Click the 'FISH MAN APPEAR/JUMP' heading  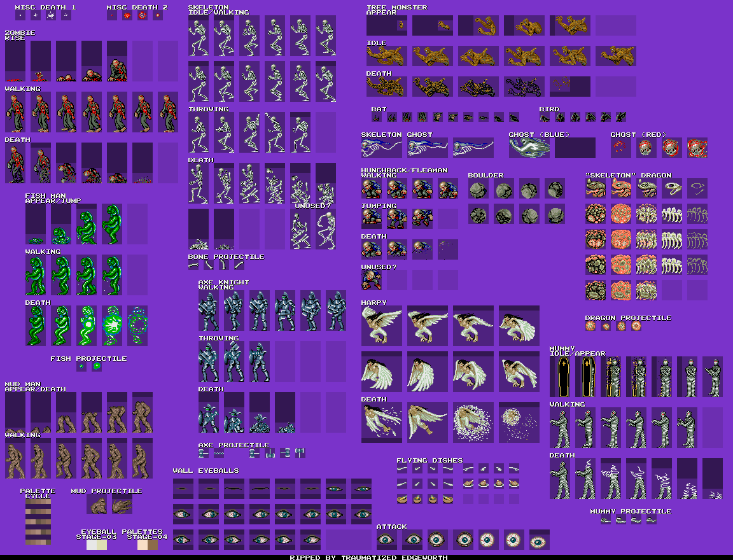coord(53,198)
